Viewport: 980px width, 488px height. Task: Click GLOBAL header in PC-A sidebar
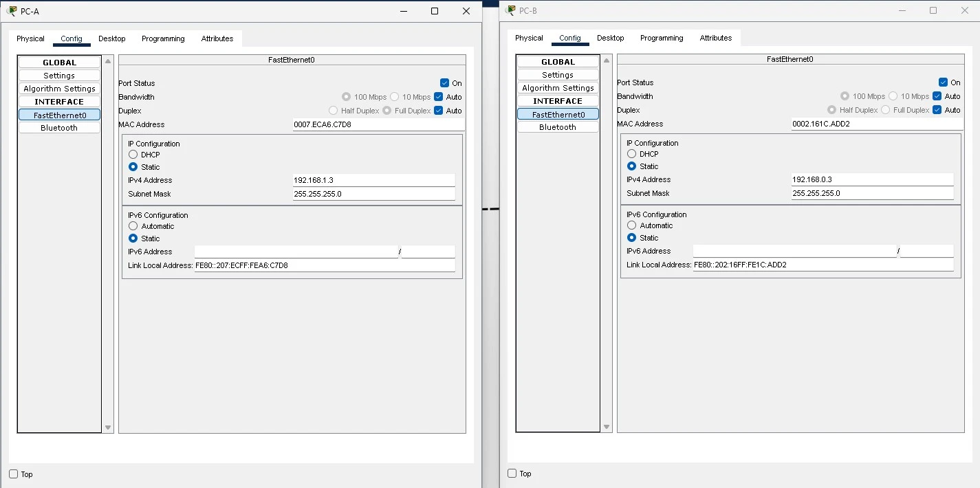pos(59,63)
